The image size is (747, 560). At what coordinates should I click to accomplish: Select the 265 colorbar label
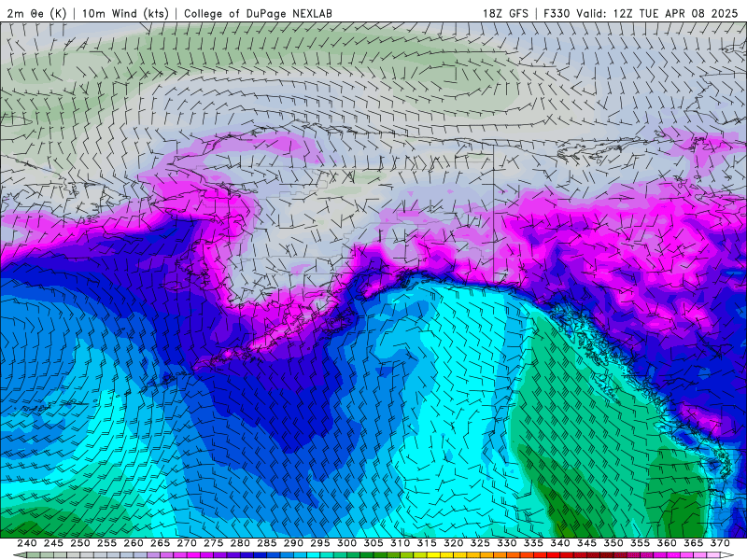(x=160, y=543)
